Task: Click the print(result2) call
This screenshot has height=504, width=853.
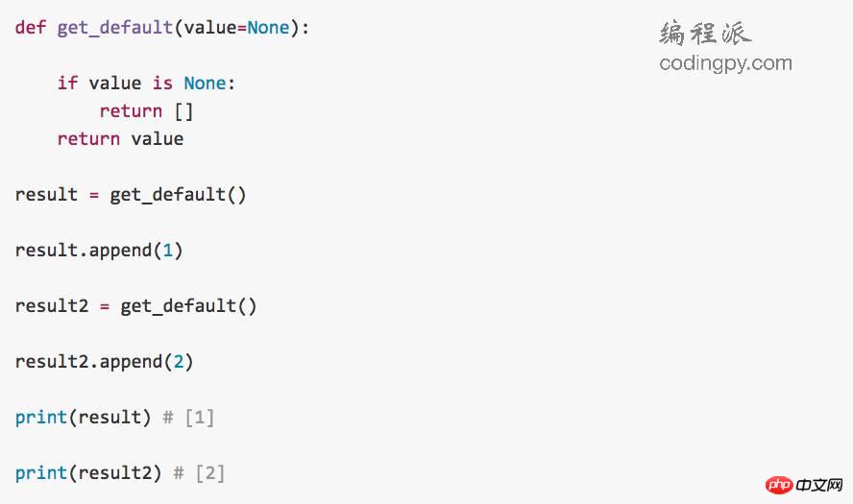Action: click(88, 473)
